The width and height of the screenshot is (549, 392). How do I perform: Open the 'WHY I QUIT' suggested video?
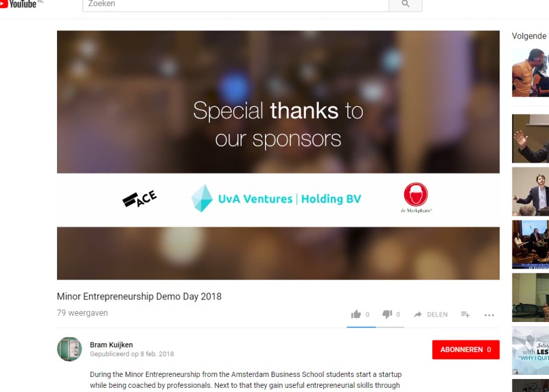[x=530, y=350]
